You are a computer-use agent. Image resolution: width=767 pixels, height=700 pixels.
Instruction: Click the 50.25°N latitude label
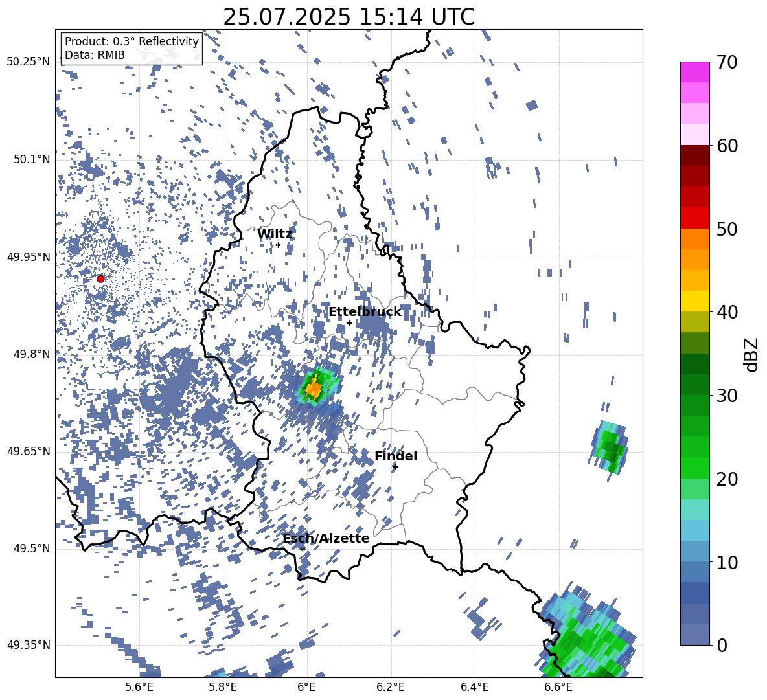coord(29,62)
